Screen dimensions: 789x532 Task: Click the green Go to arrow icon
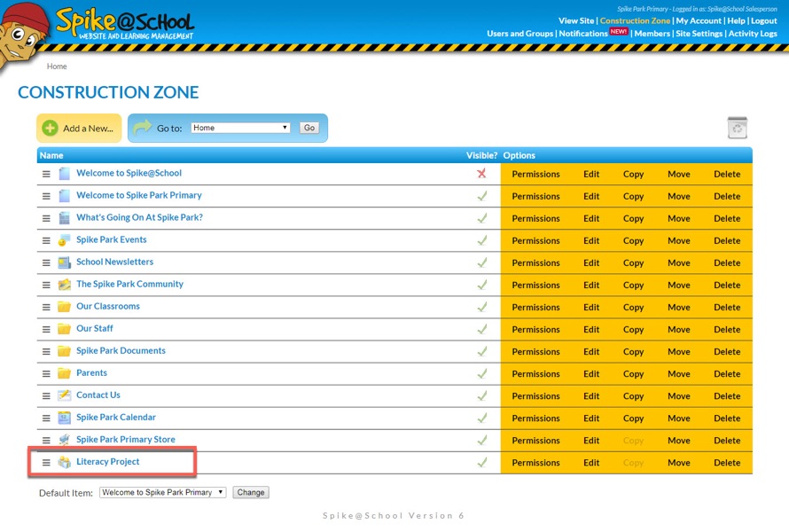[143, 128]
